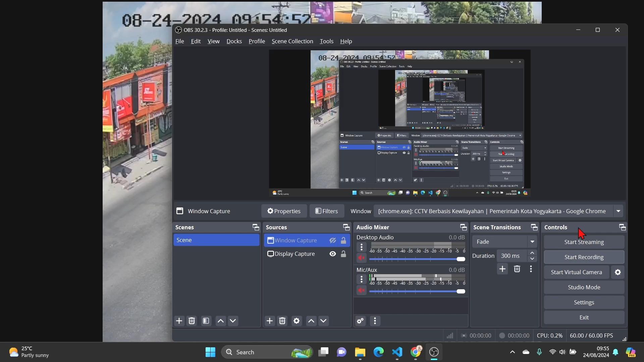This screenshot has width=644, height=362.
Task: Open source Filters button in toolbar
Action: point(327,211)
